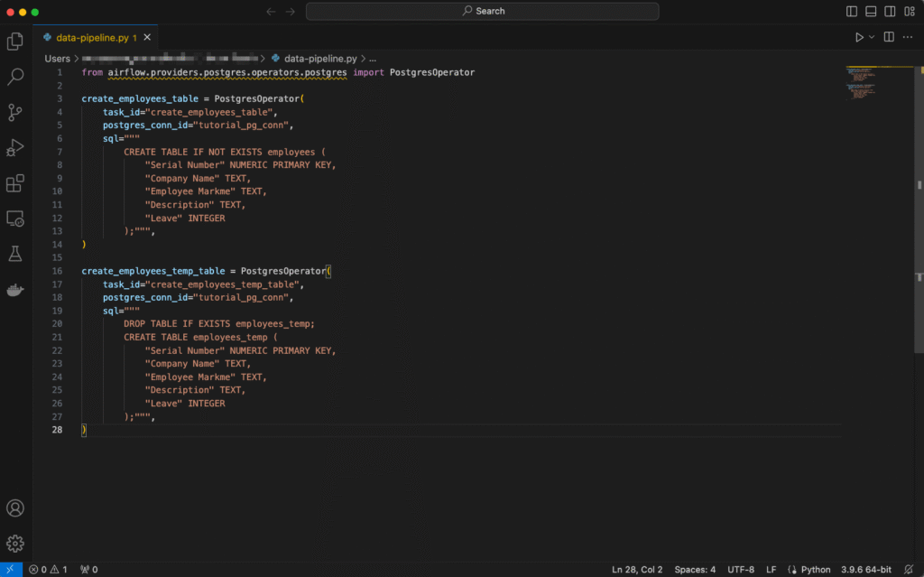Toggle secondary side bar visibility
This screenshot has width=924, height=577.
pyautogui.click(x=890, y=11)
